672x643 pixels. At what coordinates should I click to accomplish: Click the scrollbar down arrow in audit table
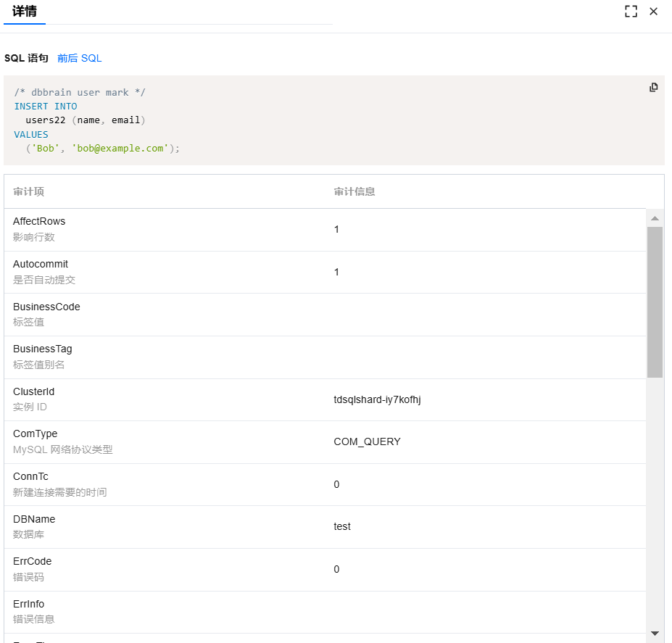click(655, 633)
